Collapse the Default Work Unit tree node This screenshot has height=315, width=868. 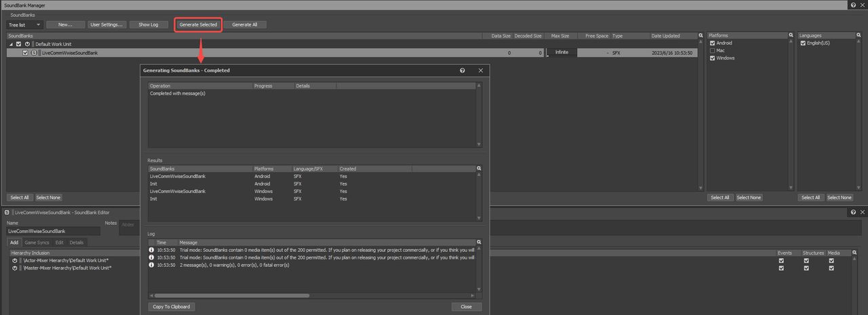coord(10,44)
